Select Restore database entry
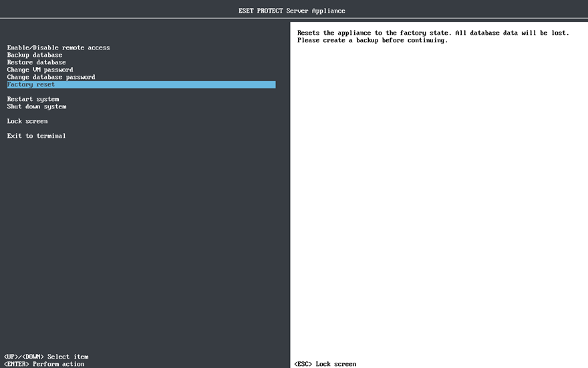Viewport: 588px width, 368px height. (x=36, y=62)
